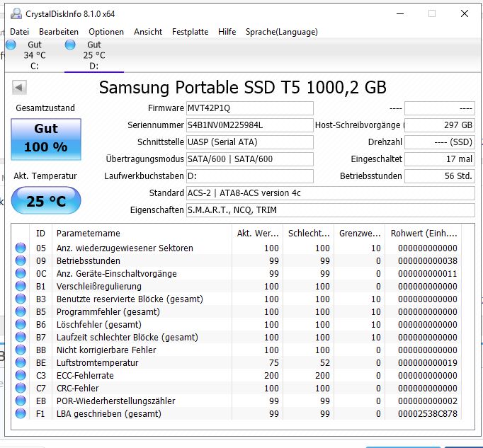The height and width of the screenshot is (448, 483).
Task: Click the Drehzahl value ---- (SSD)
Action: pos(440,142)
